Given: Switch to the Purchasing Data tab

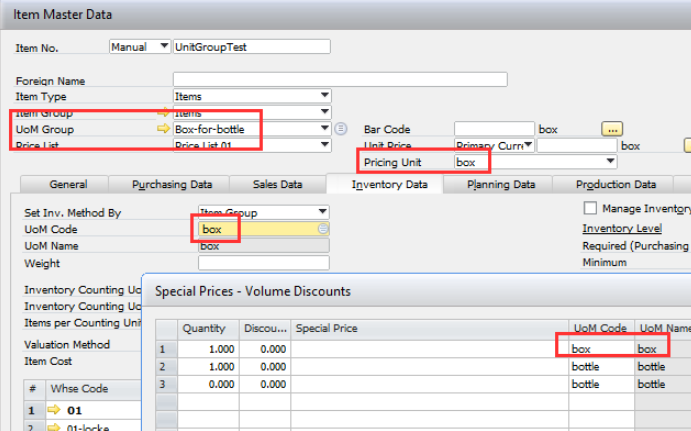Looking at the screenshot, I should pos(172,184).
